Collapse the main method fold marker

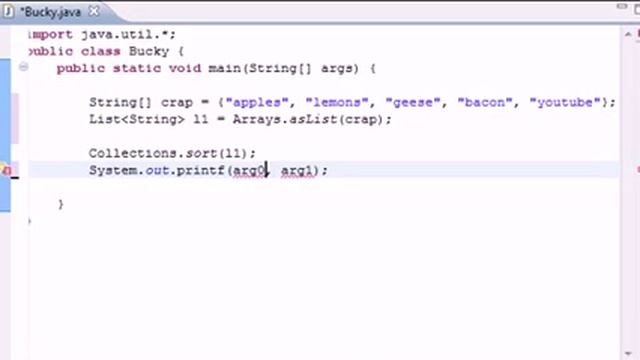[23, 67]
